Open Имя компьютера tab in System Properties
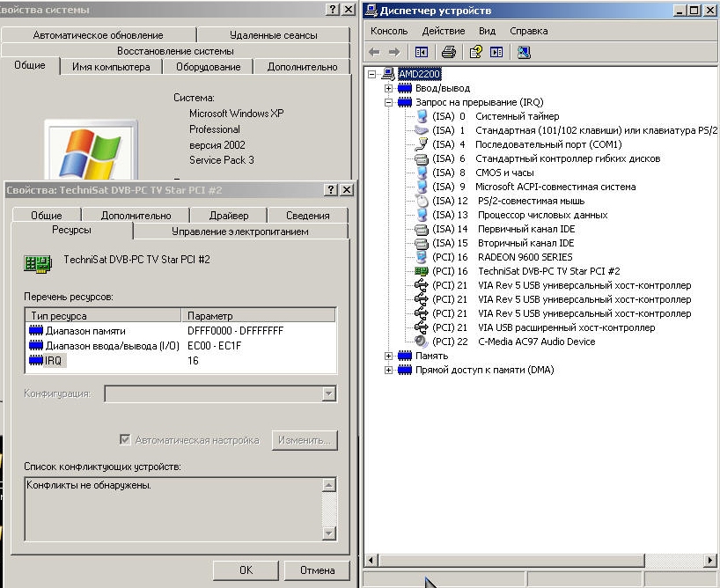This screenshot has width=720, height=588. coord(111,67)
